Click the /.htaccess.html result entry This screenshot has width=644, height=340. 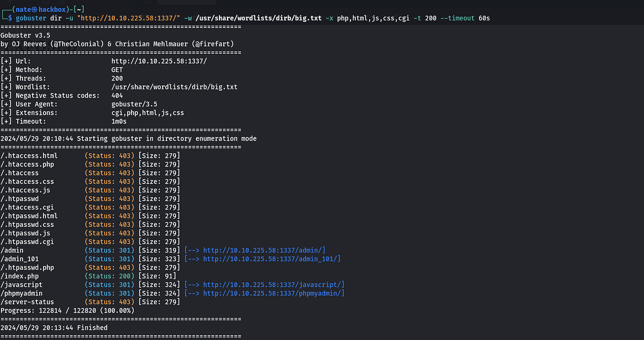(x=29, y=156)
